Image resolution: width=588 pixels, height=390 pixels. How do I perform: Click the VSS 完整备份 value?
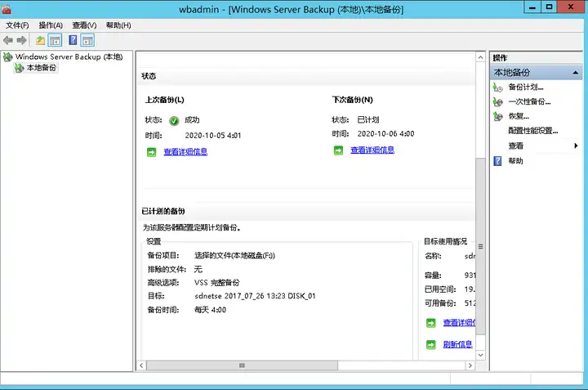pyautogui.click(x=216, y=282)
